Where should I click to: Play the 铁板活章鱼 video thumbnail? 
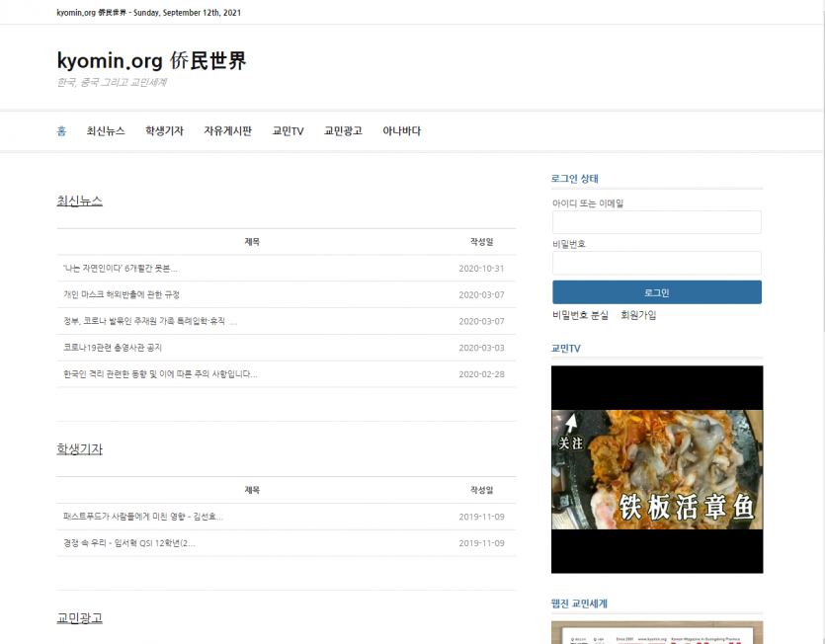[656, 469]
